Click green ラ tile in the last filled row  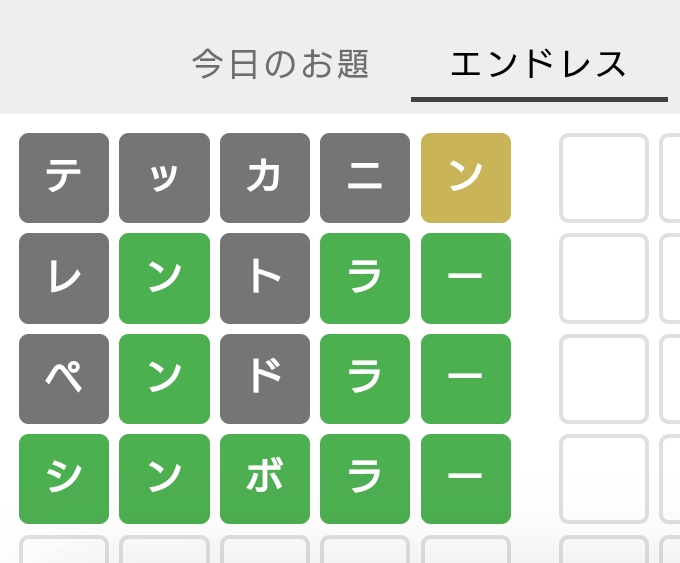[x=365, y=479]
